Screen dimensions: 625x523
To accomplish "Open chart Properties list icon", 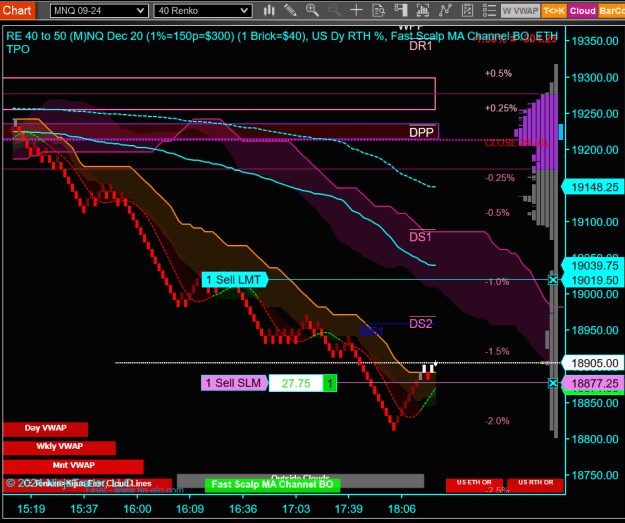I will (x=489, y=10).
